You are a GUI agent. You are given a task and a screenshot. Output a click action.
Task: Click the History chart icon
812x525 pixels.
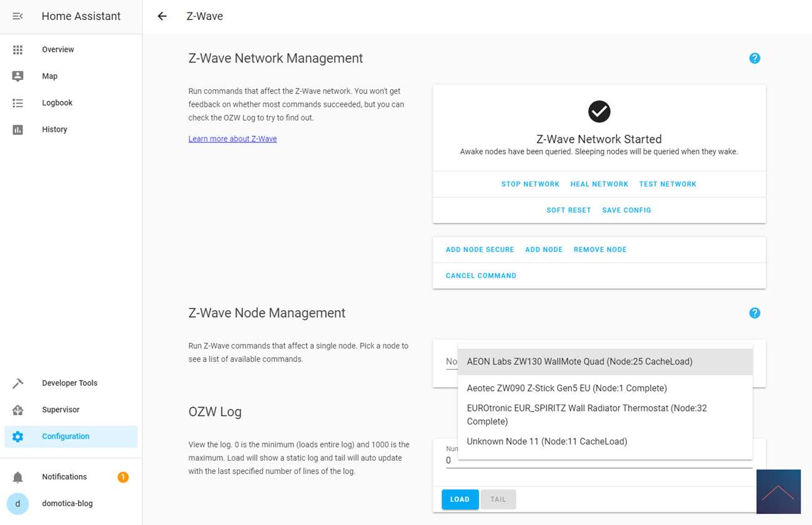[17, 130]
